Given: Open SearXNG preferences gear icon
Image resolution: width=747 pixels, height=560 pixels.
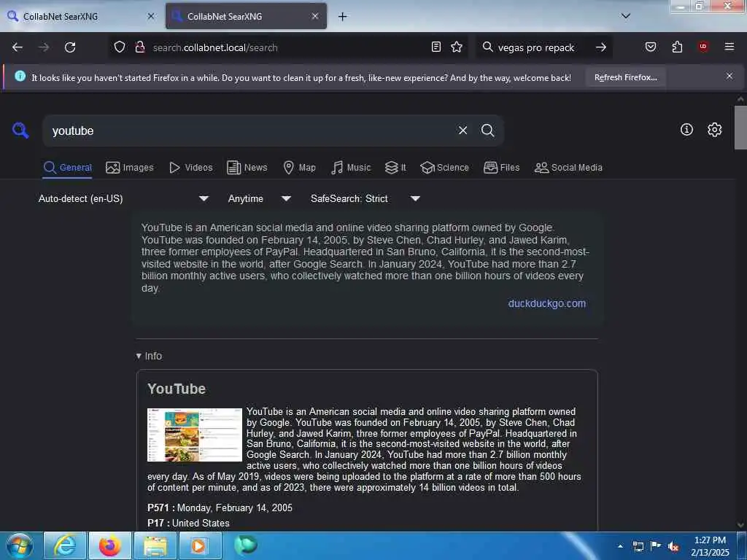Looking at the screenshot, I should (x=715, y=130).
